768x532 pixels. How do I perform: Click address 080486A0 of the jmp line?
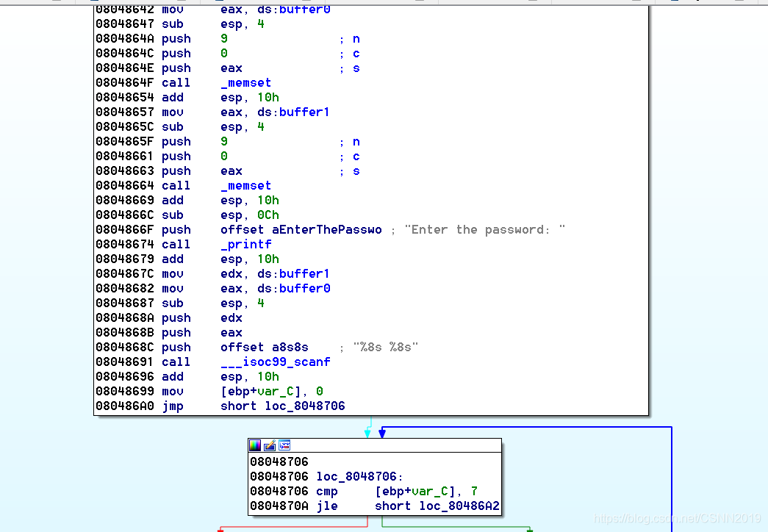coord(125,406)
